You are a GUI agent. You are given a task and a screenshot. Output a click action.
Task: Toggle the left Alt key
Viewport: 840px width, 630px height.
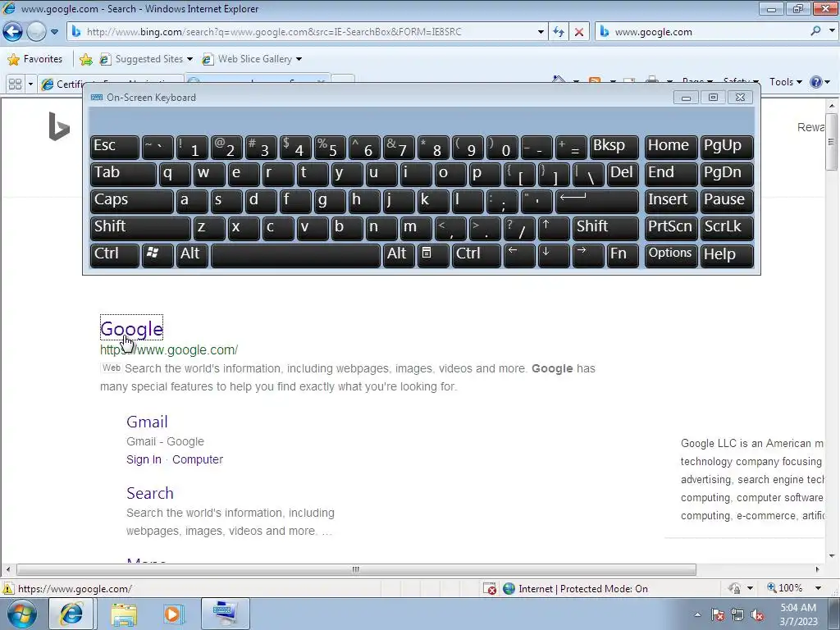192,254
